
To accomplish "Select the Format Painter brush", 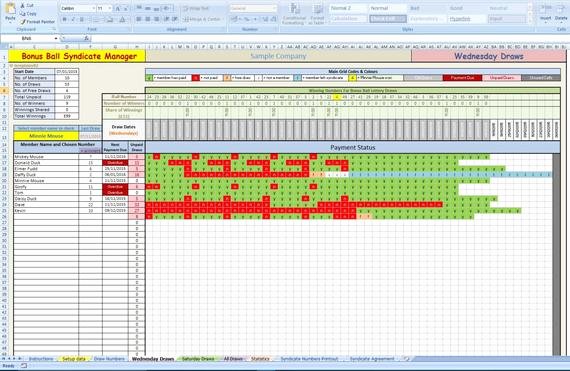I will point(23,22).
